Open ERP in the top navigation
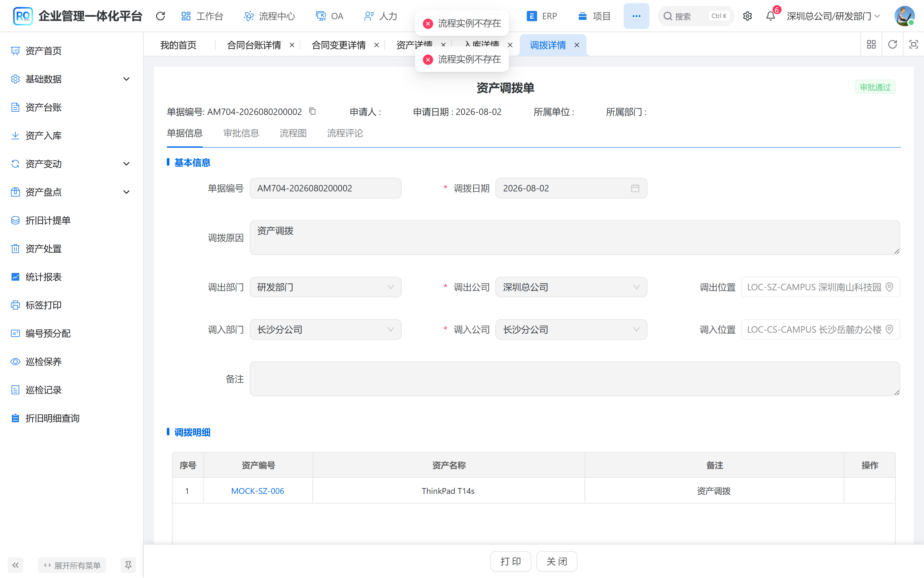 [x=542, y=16]
